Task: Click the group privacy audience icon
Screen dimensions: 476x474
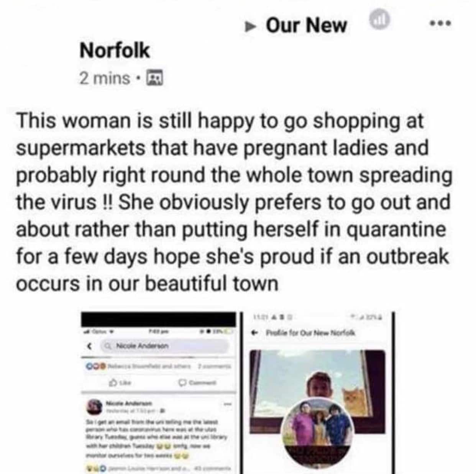Action: 155,78
